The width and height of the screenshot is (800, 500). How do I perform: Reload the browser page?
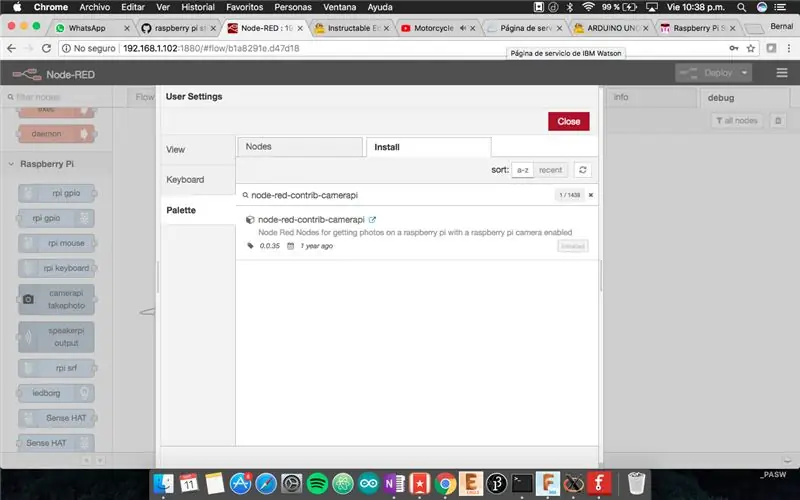[46, 48]
